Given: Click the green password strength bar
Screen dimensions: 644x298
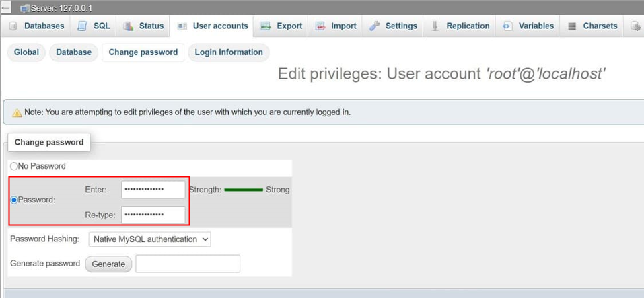Looking at the screenshot, I should pyautogui.click(x=244, y=190).
